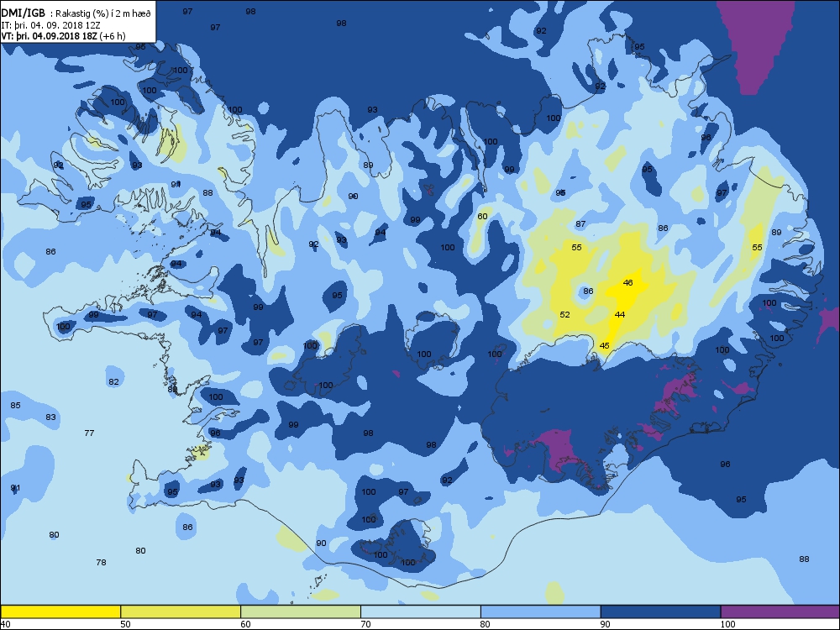Click the humidity value 46 on the map

pos(627,282)
